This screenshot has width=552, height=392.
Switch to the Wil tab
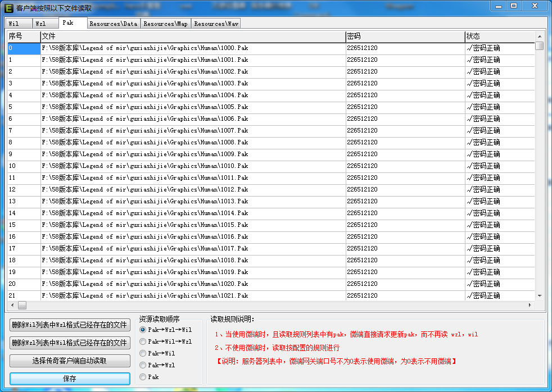[13, 24]
